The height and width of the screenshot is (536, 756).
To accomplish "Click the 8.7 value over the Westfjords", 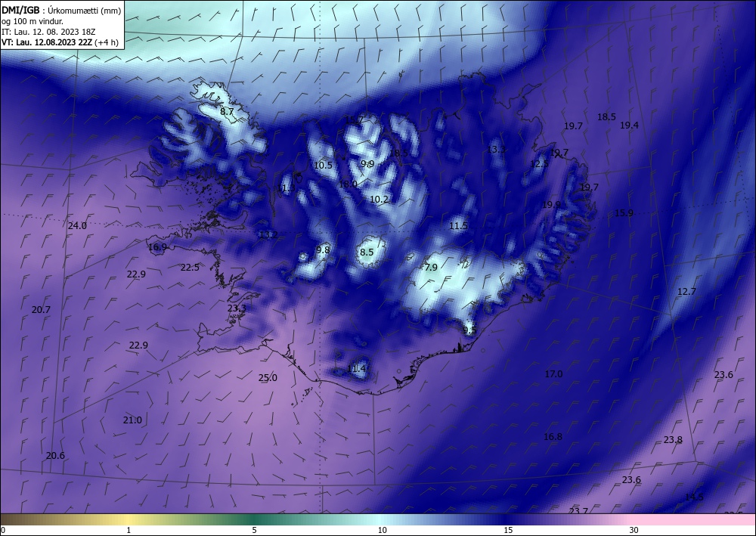I will (227, 111).
